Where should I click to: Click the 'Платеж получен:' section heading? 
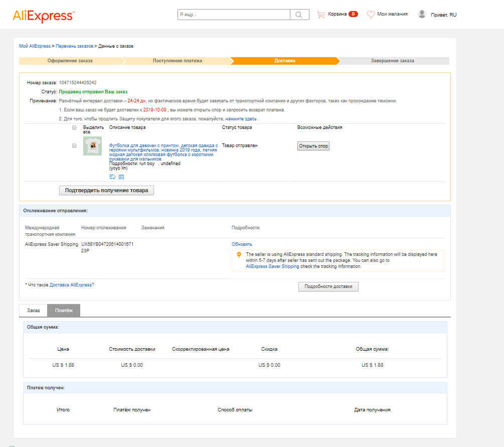coord(46,388)
